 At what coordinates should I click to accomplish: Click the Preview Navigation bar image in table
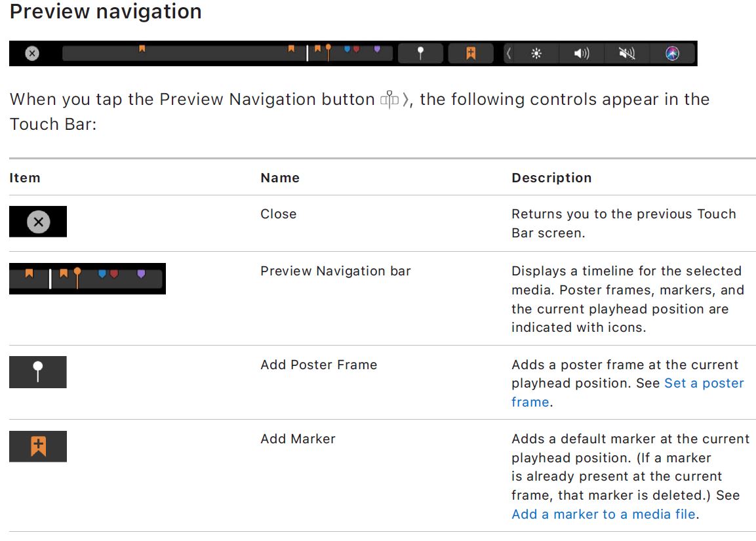[x=87, y=279]
